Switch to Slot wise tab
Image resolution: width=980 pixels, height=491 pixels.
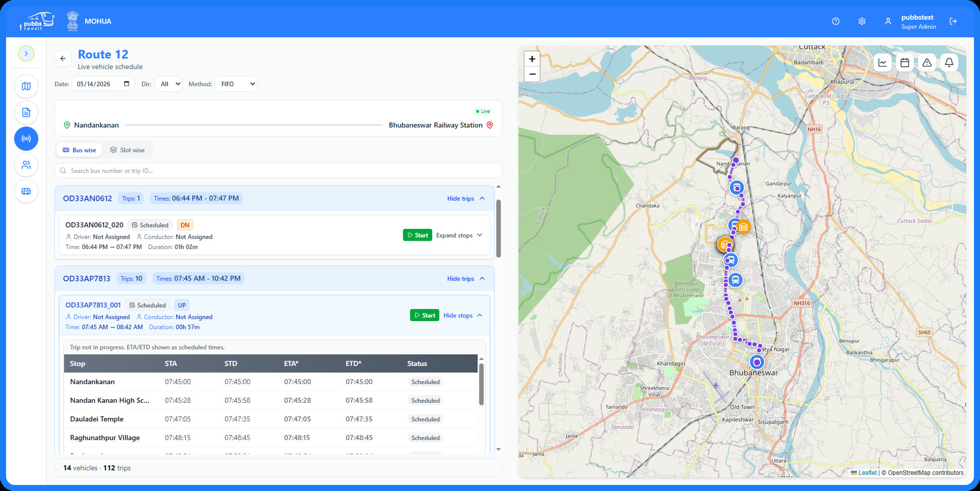(127, 150)
